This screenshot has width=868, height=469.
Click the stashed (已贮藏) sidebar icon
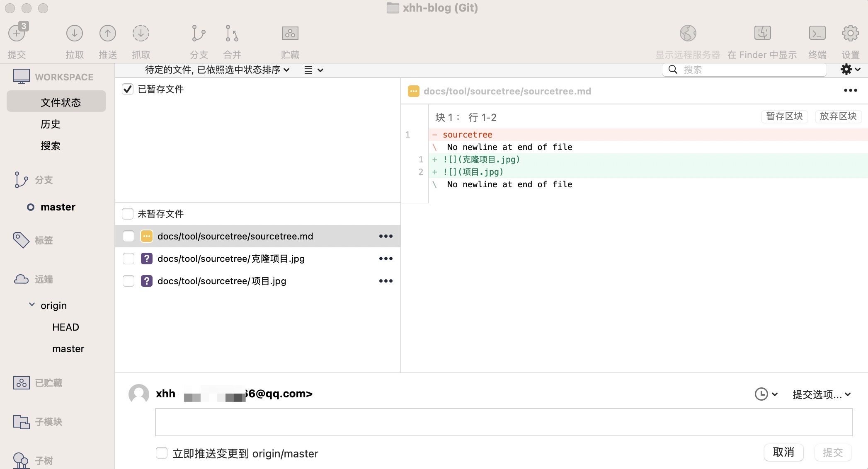[22, 383]
